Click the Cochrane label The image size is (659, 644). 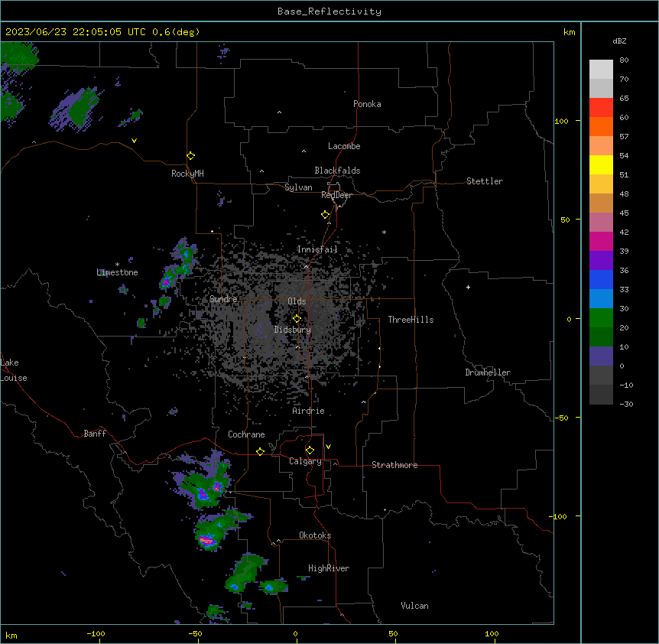tap(246, 434)
